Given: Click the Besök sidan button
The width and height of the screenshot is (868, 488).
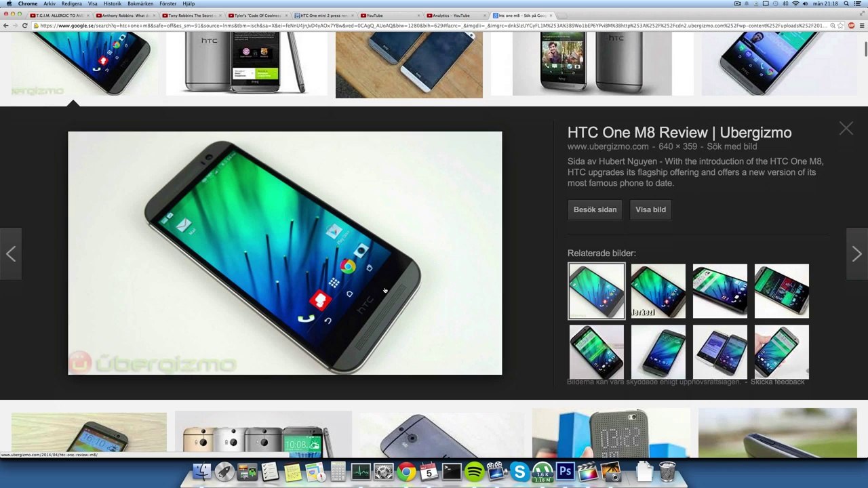Looking at the screenshot, I should (595, 209).
